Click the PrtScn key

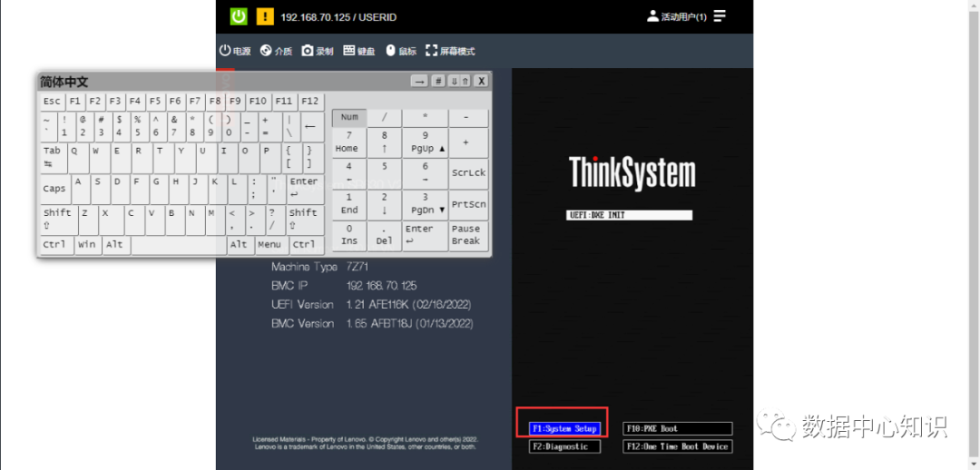pos(469,204)
